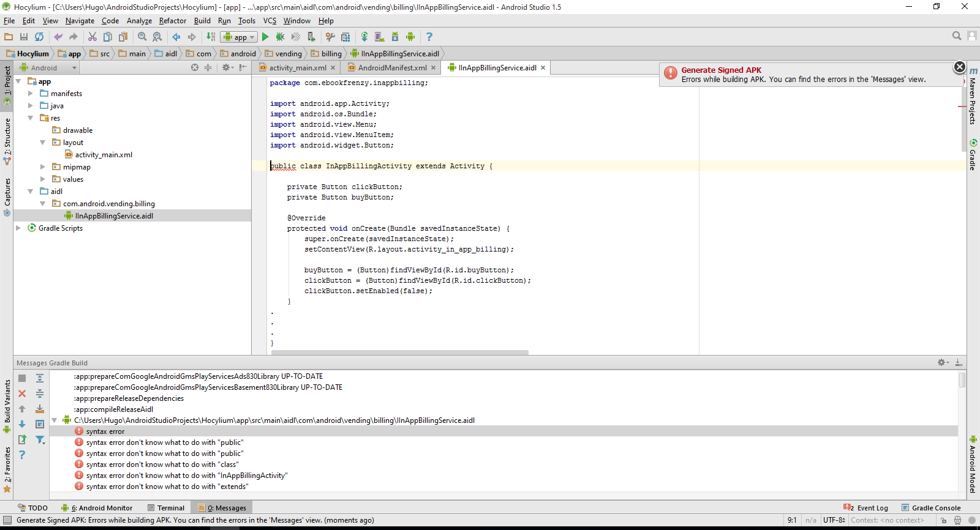980x530 pixels.
Task: Close the IInAppBillingService.aidl tab
Action: pos(543,68)
